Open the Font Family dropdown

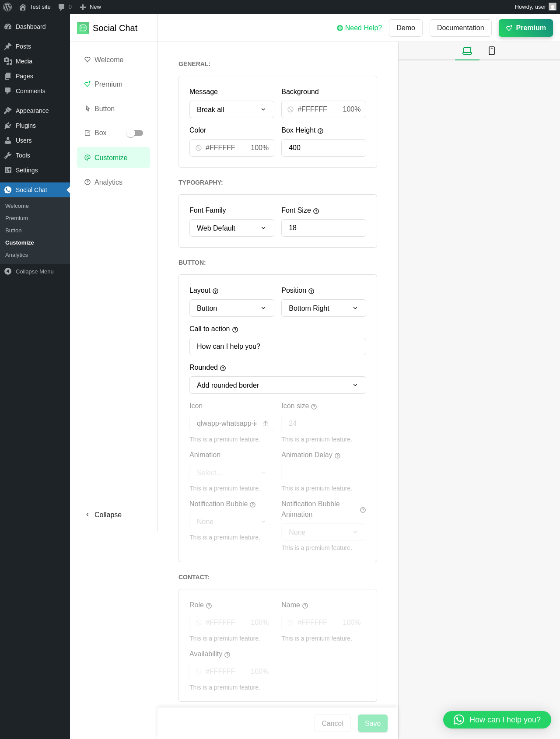(232, 228)
